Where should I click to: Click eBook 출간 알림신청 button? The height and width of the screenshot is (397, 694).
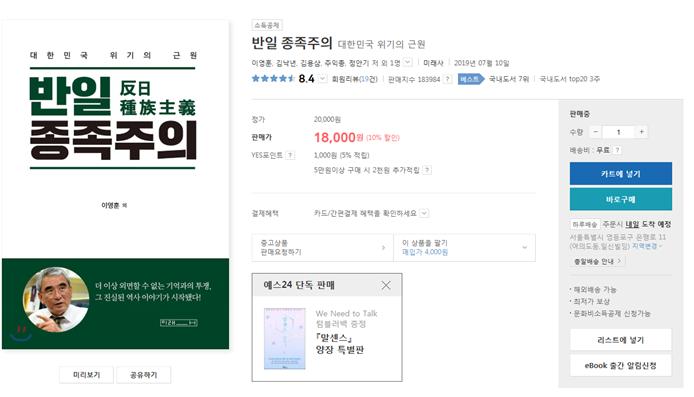(621, 366)
